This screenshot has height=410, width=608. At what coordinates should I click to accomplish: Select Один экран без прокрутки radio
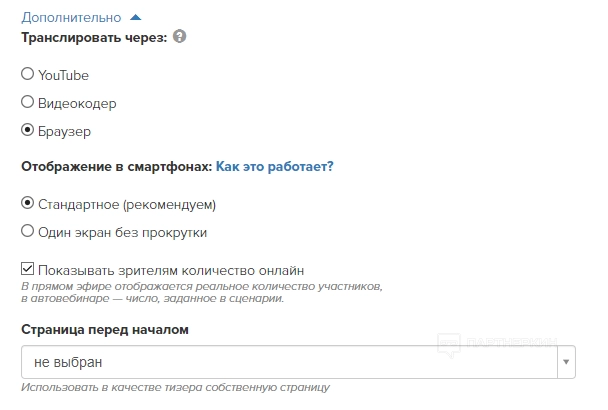coord(27,232)
